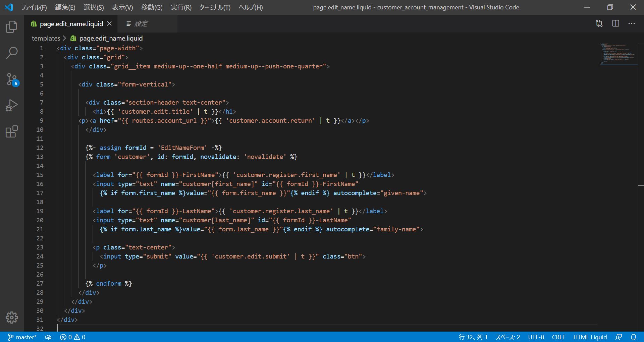This screenshot has width=644, height=342.
Task: Click the templates breadcrumb folder
Action: (x=46, y=38)
